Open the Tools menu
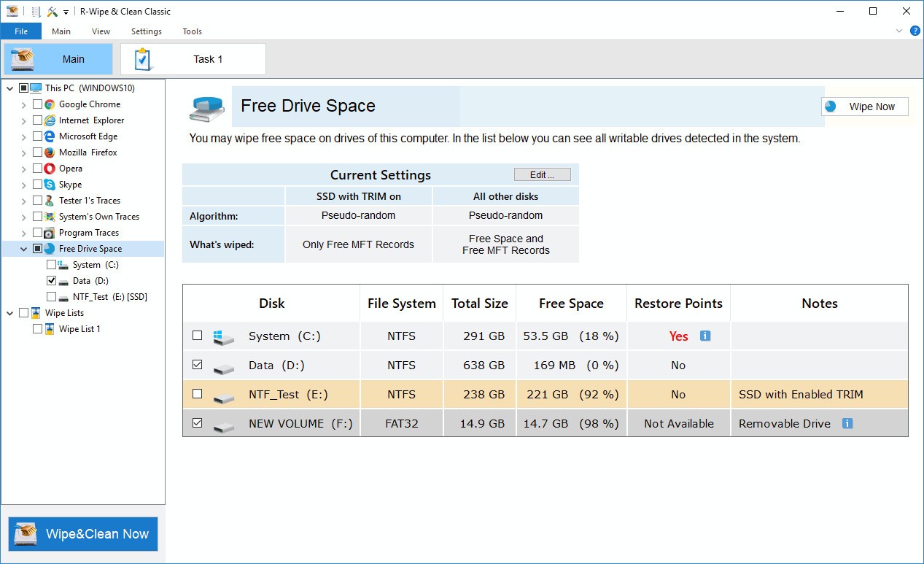Image resolution: width=924 pixels, height=564 pixels. [192, 31]
